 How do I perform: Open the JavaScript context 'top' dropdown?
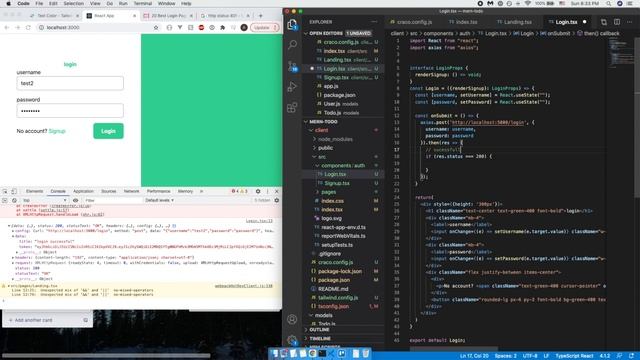pyautogui.click(x=44, y=200)
